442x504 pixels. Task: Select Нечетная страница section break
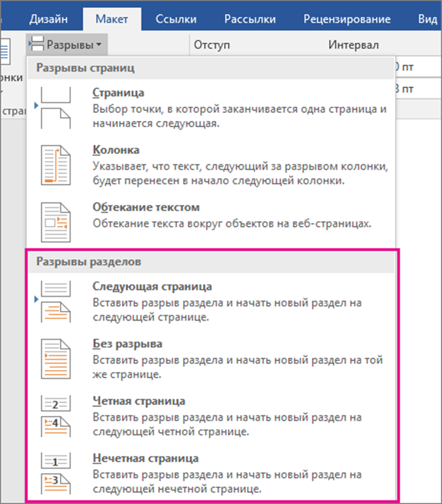point(211,473)
